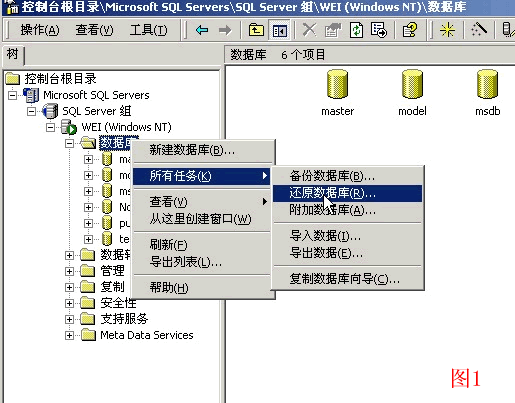
Task: Click the help question mark icon
Action: pyautogui.click(x=410, y=30)
